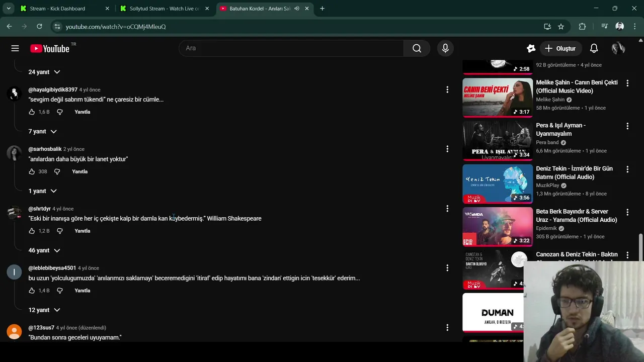Screen dimensions: 644x362
Task: Open @hayalgibiydik8397 profile avatar
Action: (14, 93)
